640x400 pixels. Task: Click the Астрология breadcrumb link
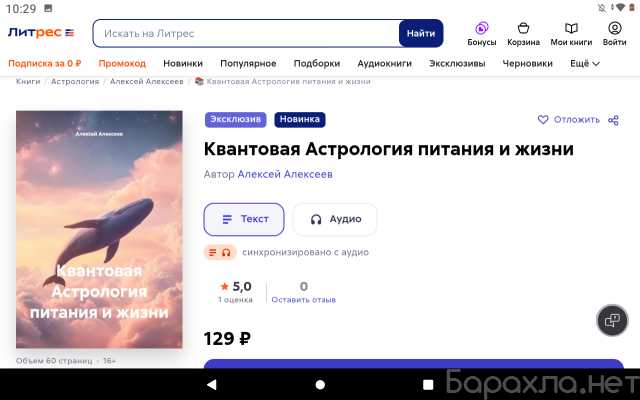(x=75, y=82)
